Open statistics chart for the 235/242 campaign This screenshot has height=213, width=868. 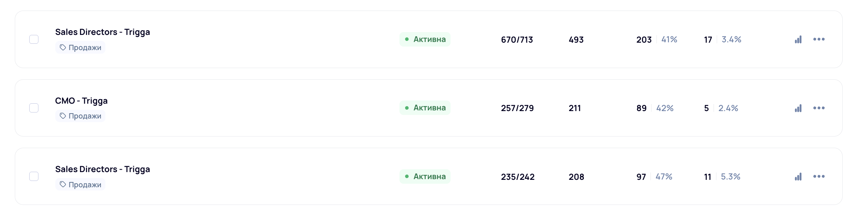pos(798,177)
